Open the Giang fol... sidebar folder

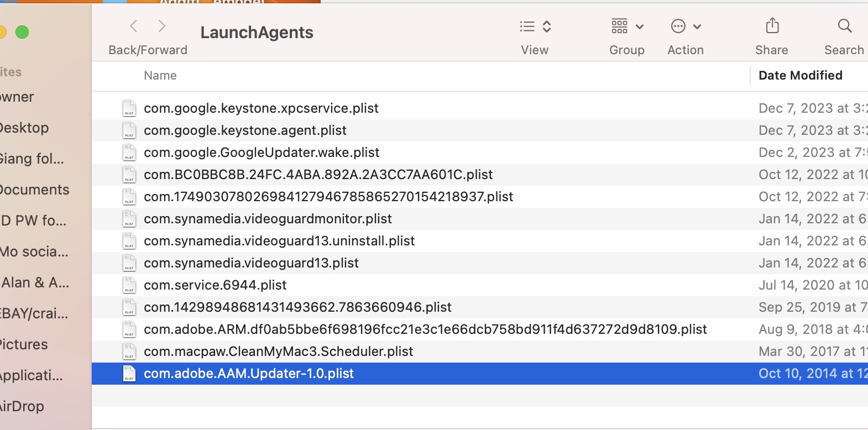click(32, 159)
